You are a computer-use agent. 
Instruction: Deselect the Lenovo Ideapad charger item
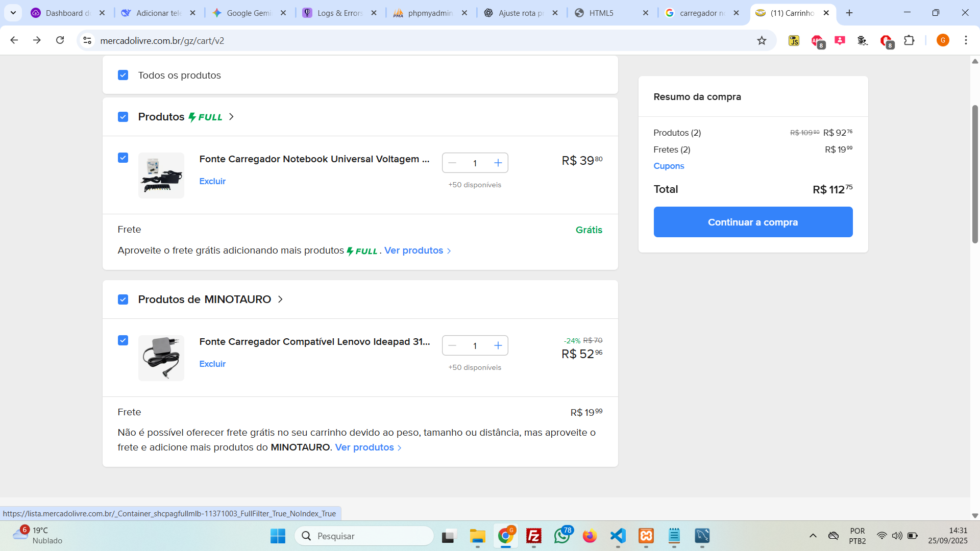click(x=123, y=340)
